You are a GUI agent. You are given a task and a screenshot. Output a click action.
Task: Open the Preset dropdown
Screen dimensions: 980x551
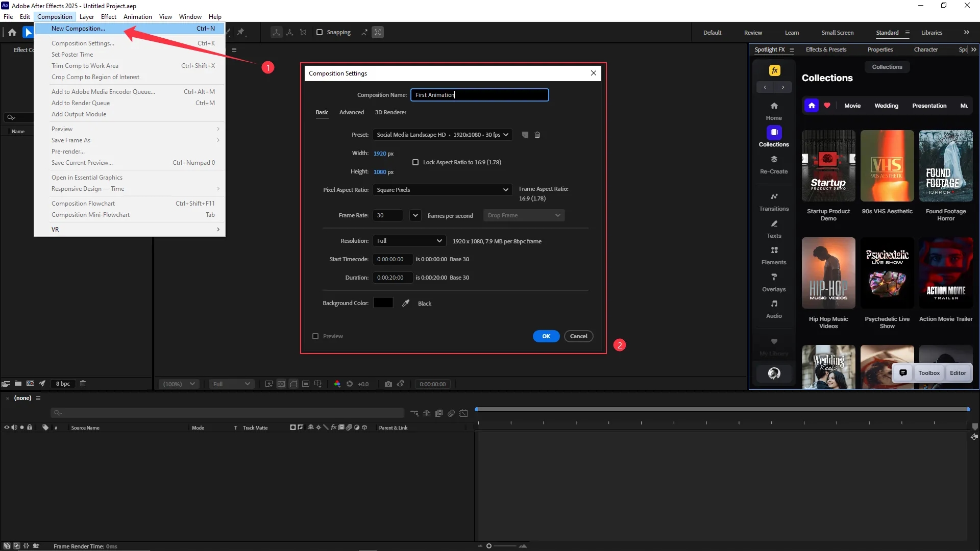click(x=442, y=135)
